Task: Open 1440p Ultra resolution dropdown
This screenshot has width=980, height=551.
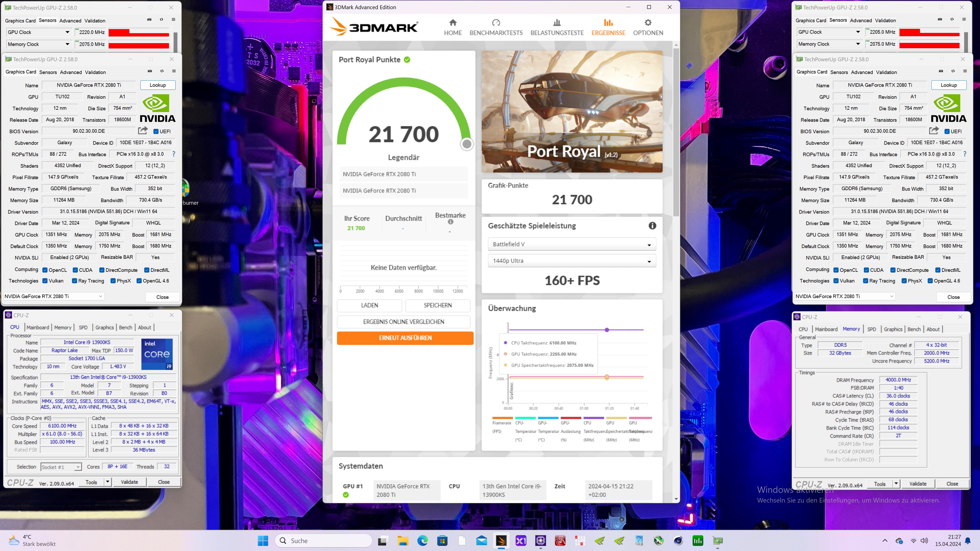Action: (x=572, y=261)
